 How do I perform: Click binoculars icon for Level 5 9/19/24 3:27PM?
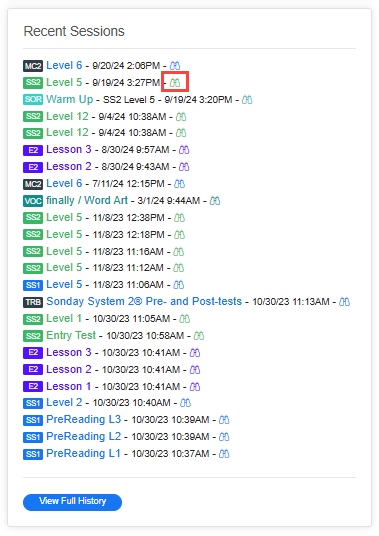click(x=175, y=82)
